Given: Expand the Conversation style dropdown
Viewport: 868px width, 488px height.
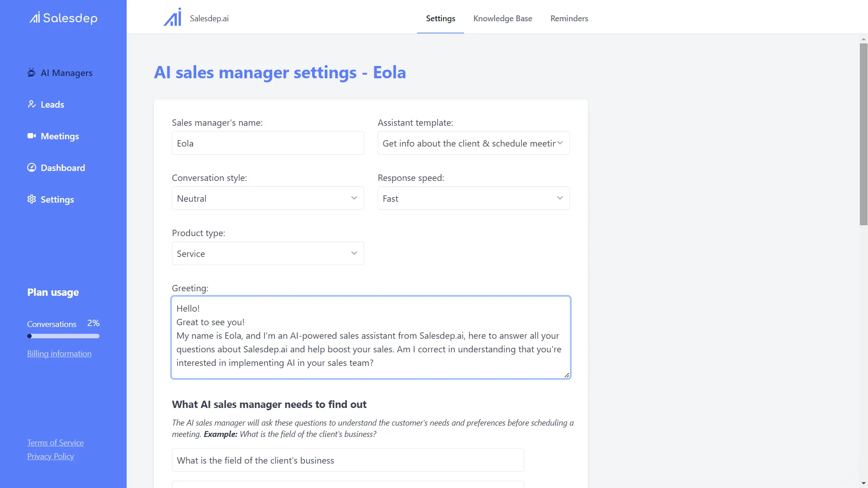Looking at the screenshot, I should (267, 199).
